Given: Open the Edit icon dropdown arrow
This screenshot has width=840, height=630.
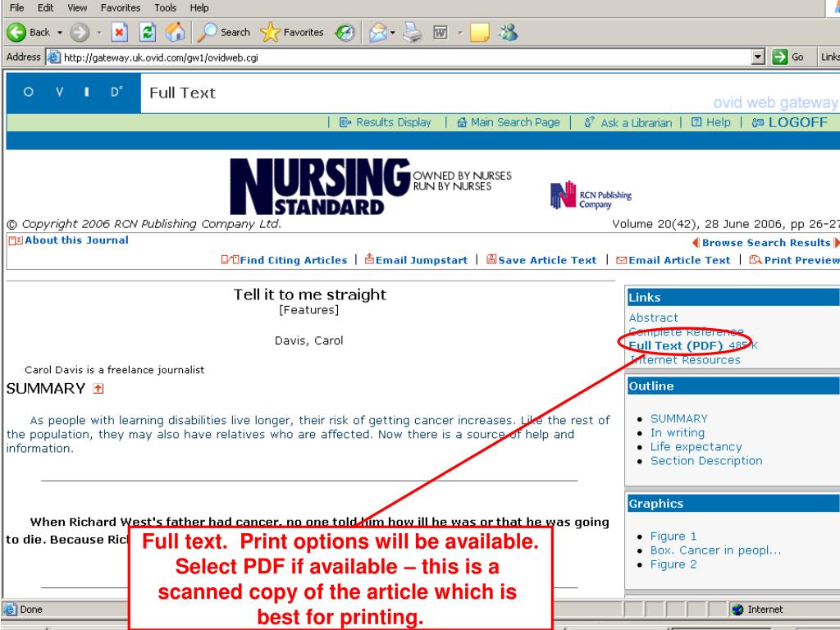Looking at the screenshot, I should pyautogui.click(x=459, y=33).
